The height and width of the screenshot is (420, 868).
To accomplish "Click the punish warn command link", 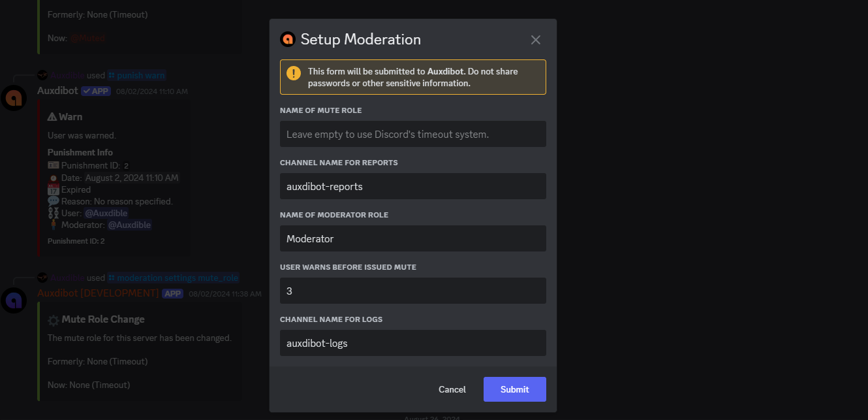I will pyautogui.click(x=137, y=75).
